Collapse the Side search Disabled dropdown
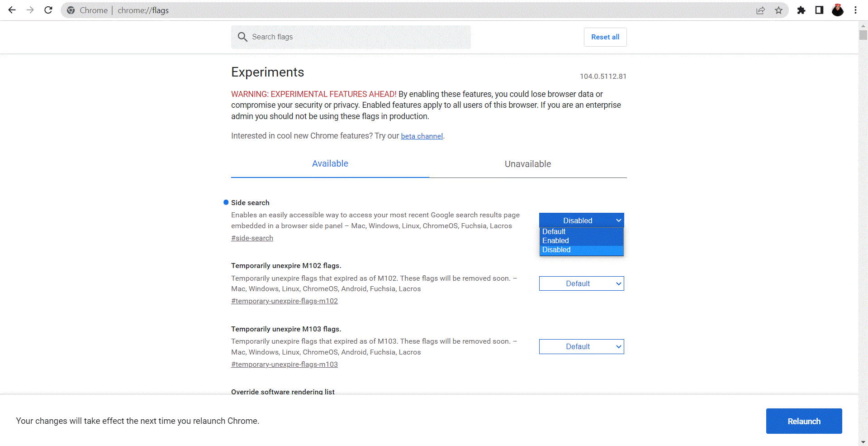The width and height of the screenshot is (868, 446). [581, 220]
